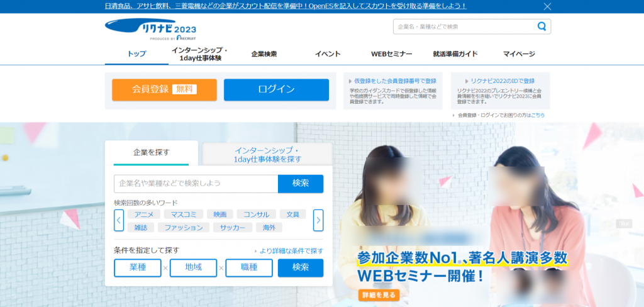Show previous popular keywords with left arrow

(119, 220)
